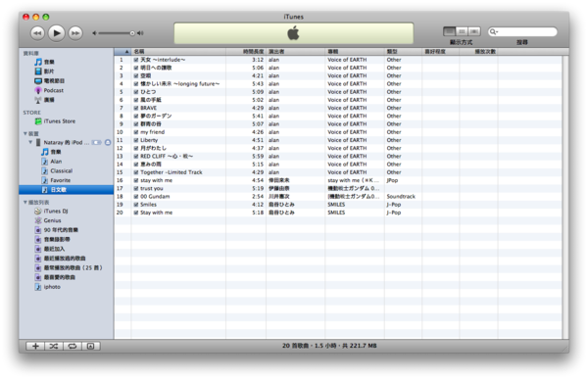Click the Apple logo status display

(294, 33)
